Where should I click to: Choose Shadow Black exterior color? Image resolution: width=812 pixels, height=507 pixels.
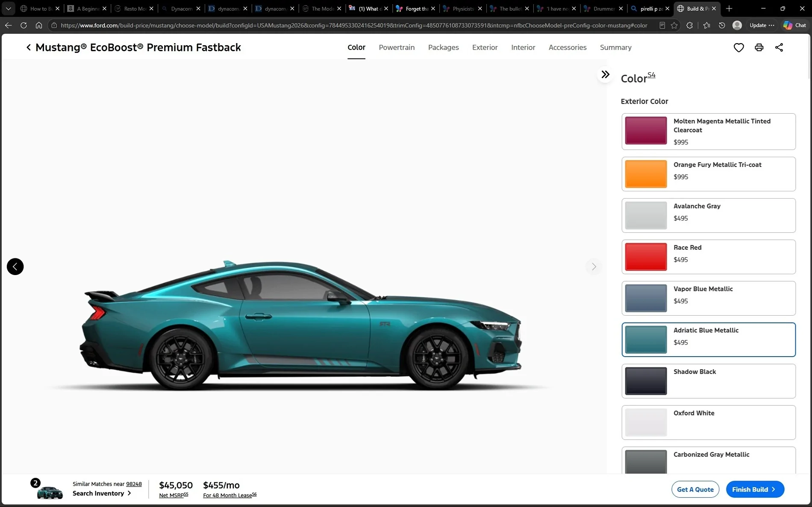(709, 381)
